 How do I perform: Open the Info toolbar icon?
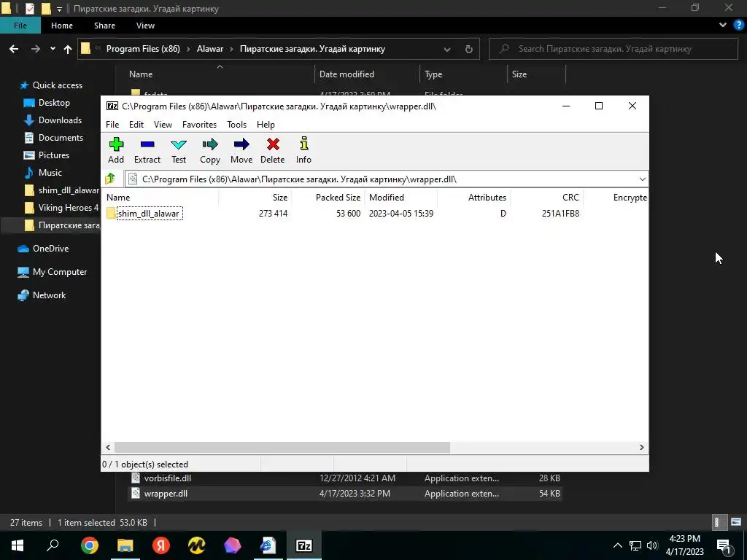tap(303, 150)
